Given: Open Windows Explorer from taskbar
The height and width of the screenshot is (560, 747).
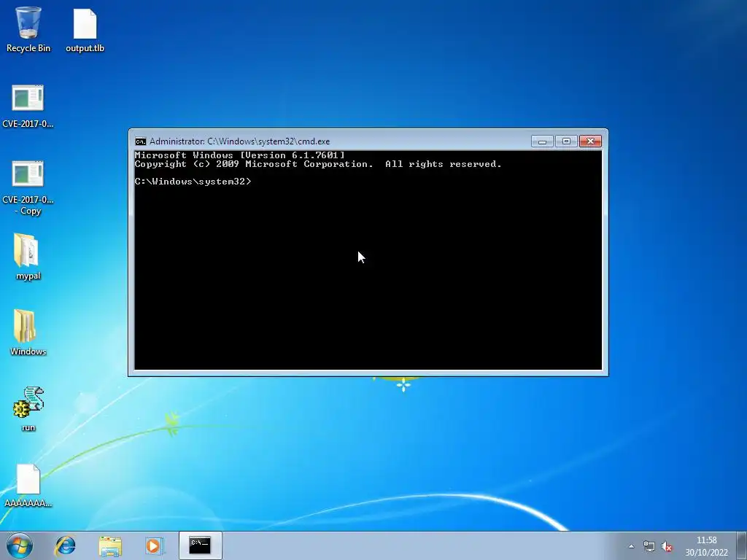Looking at the screenshot, I should point(110,545).
